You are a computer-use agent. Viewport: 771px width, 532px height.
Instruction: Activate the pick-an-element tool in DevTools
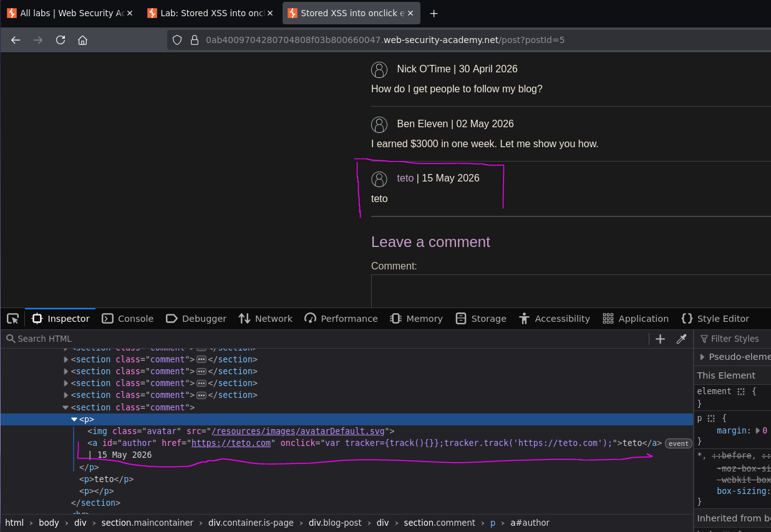[x=12, y=319]
